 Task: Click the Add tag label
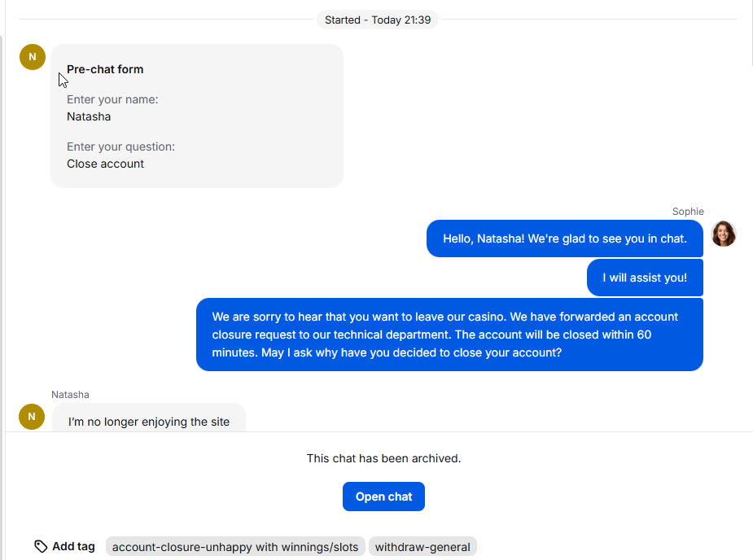tap(73, 546)
